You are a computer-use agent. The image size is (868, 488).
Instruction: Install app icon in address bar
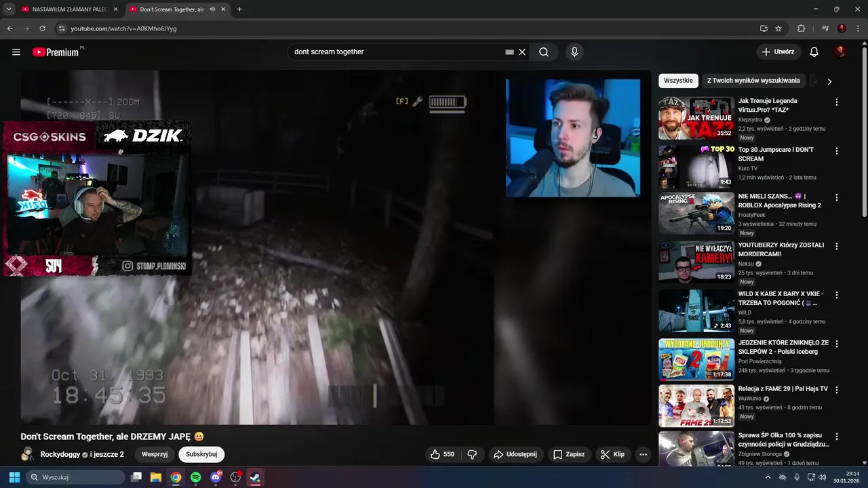tap(764, 28)
